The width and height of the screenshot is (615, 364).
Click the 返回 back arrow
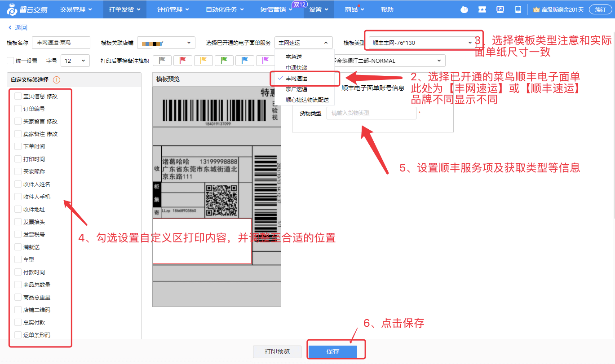click(10, 27)
